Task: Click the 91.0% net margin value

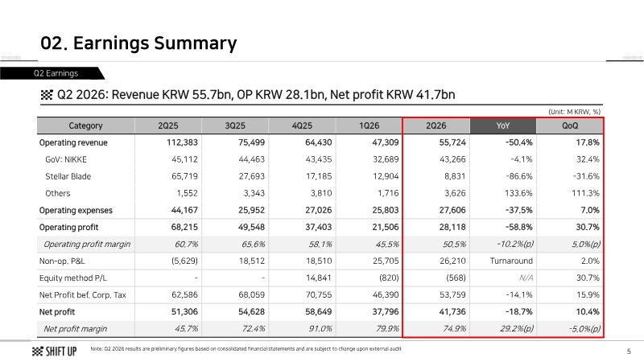Action: coord(320,329)
